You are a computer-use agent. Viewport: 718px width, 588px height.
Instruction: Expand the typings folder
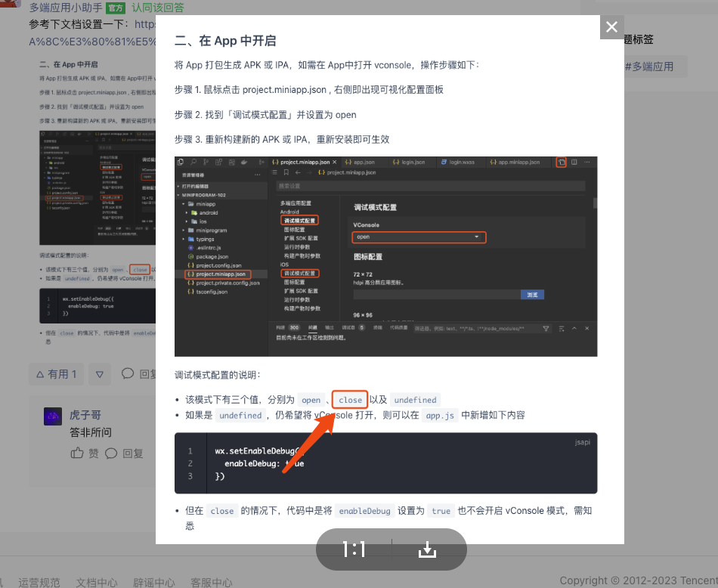click(205, 239)
